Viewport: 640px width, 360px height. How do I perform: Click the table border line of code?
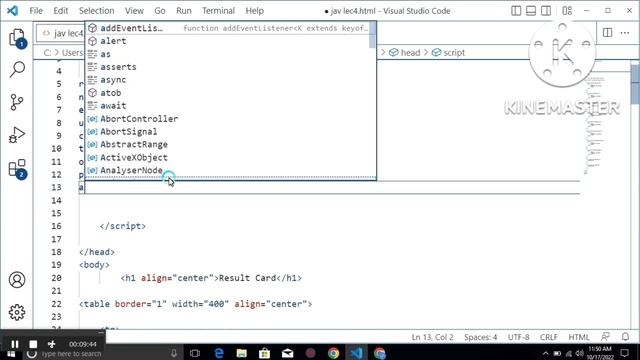[x=196, y=304]
